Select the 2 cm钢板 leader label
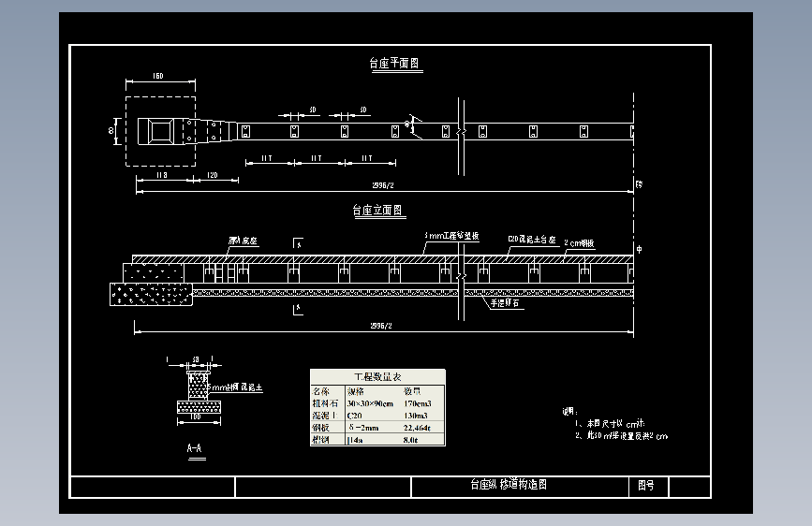This screenshot has height=526, width=812. click(579, 242)
